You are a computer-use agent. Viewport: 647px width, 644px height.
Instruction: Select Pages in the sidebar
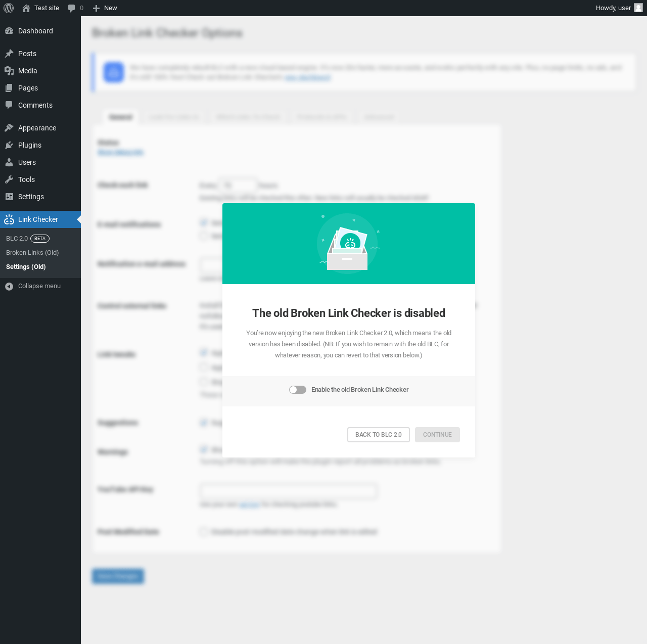pyautogui.click(x=40, y=88)
